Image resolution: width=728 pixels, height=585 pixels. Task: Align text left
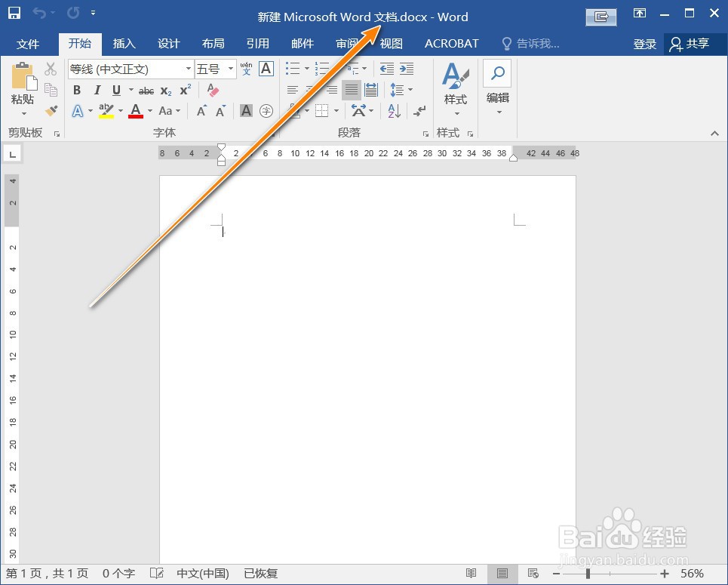point(293,90)
